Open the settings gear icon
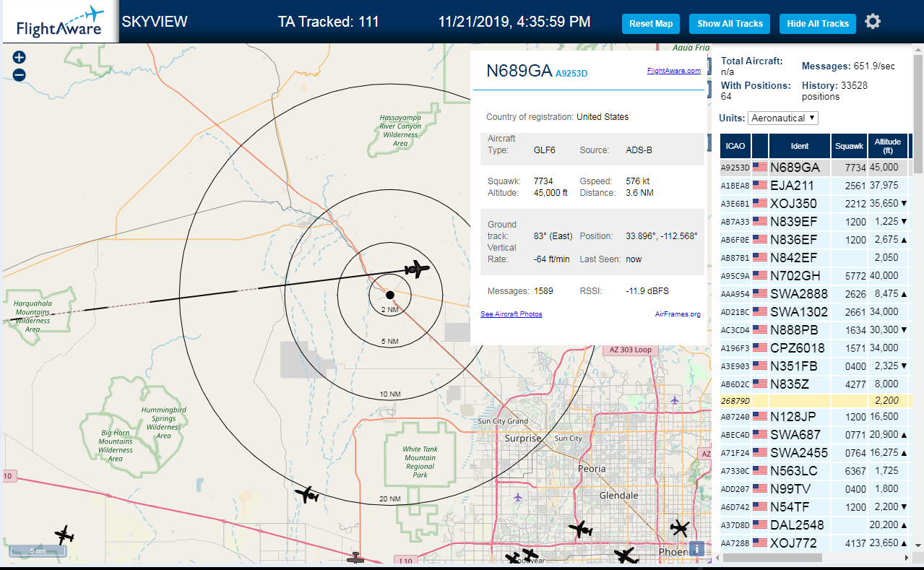Screen dimensions: 924x570 click(873, 22)
